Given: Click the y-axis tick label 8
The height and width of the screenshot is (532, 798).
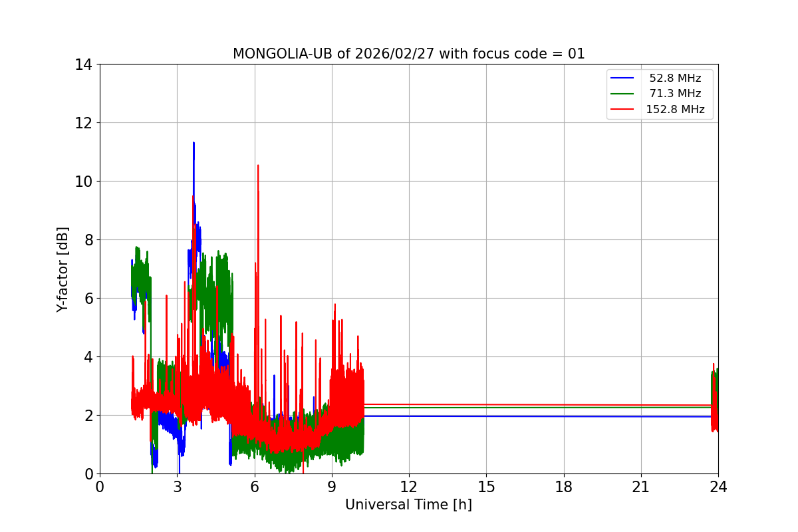Looking at the screenshot, I should [x=88, y=240].
